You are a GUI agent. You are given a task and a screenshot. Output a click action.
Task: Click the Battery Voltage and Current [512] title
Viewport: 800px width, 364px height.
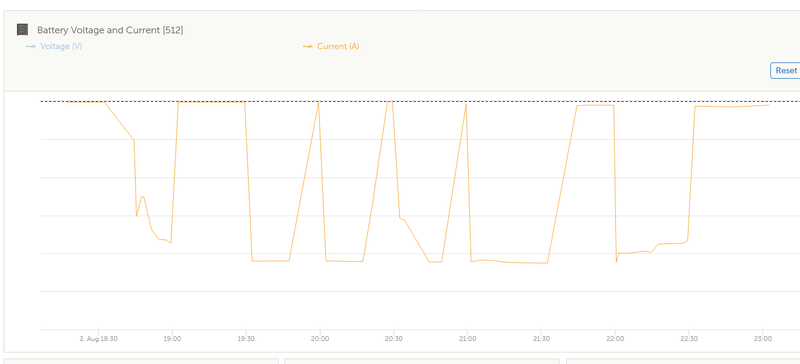(x=110, y=30)
